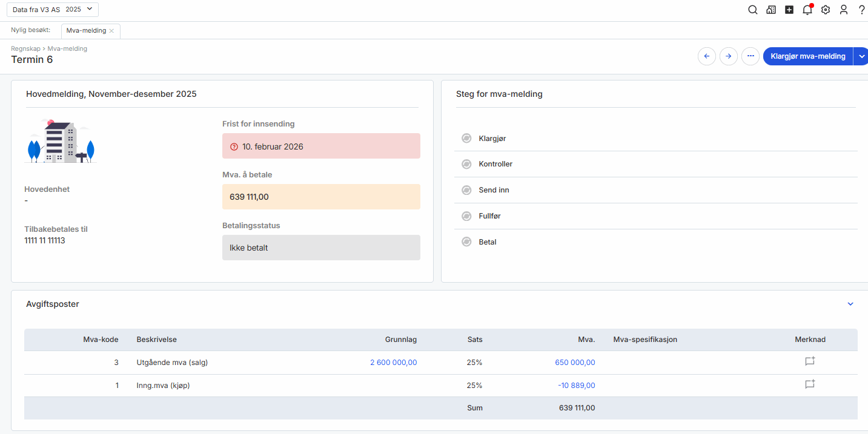Viewport: 868px width, 434px height.
Task: Open the search magnifier icon
Action: pyautogui.click(x=753, y=10)
